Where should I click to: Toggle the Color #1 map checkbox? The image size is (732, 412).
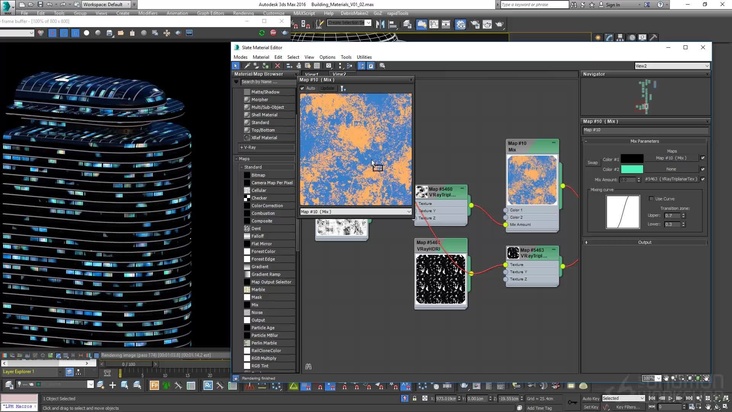pos(703,157)
